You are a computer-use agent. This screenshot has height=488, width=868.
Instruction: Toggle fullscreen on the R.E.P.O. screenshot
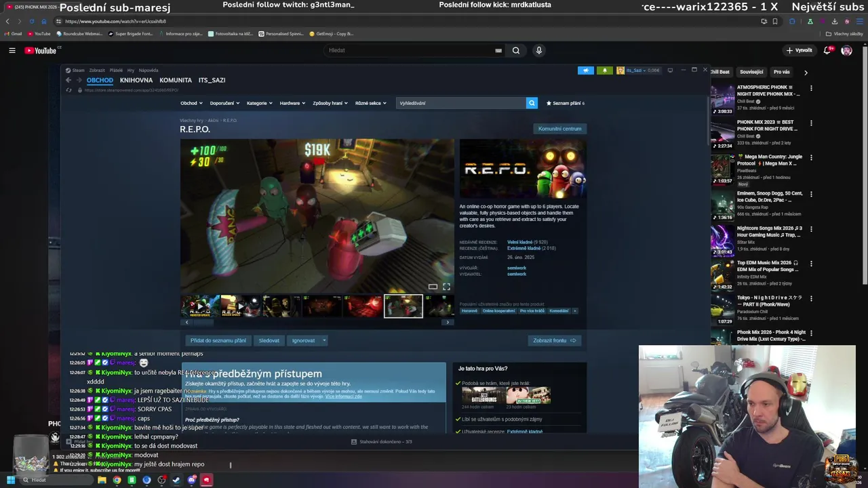[446, 287]
